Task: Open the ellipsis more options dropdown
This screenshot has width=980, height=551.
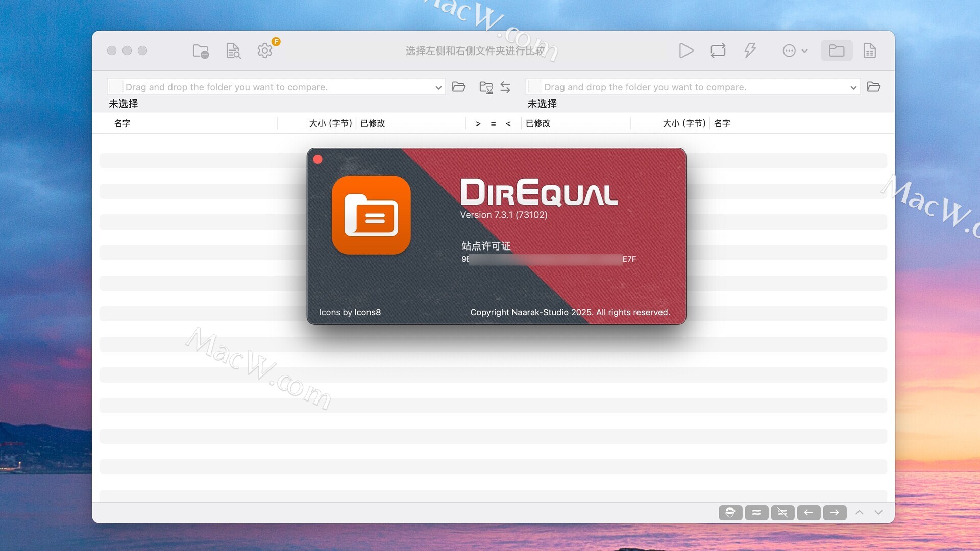Action: point(795,51)
